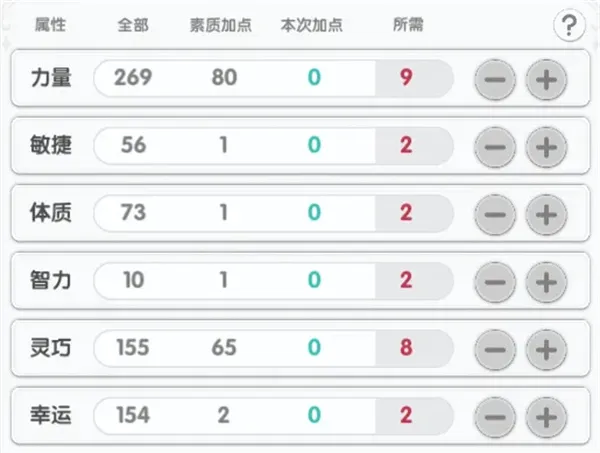Select the 力量 attribute label
The height and width of the screenshot is (453, 600).
click(51, 78)
